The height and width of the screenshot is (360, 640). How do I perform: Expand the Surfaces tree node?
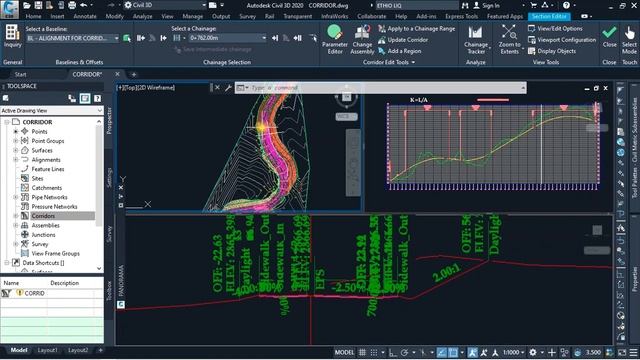point(16,150)
